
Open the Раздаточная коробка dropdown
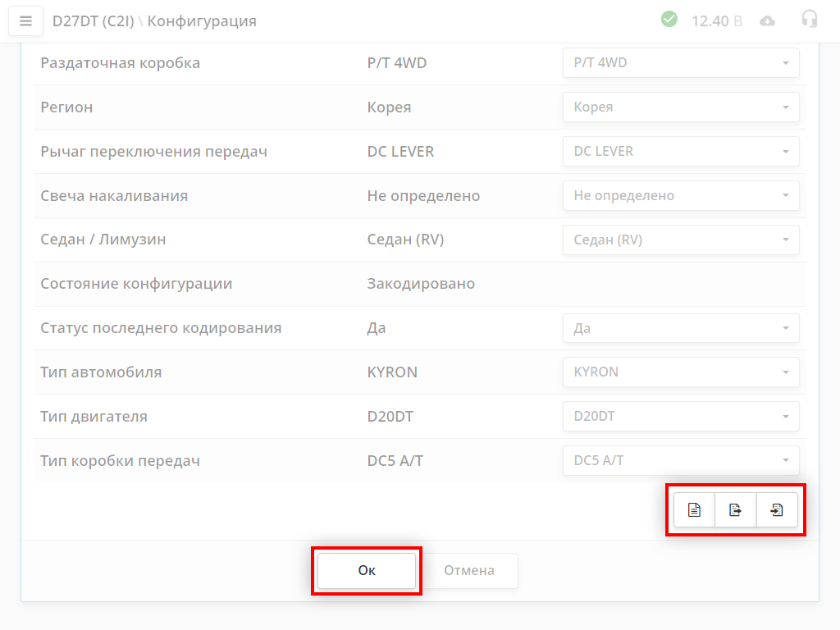[681, 63]
